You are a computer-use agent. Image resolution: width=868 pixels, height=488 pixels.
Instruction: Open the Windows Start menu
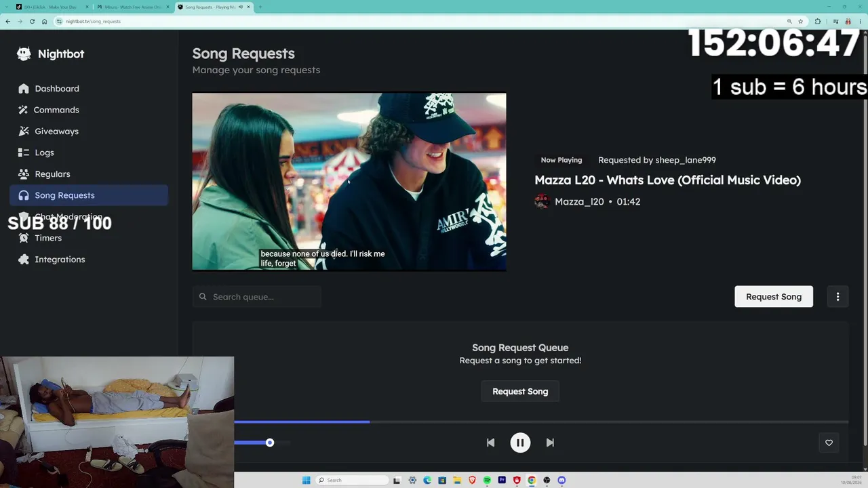[x=306, y=481]
